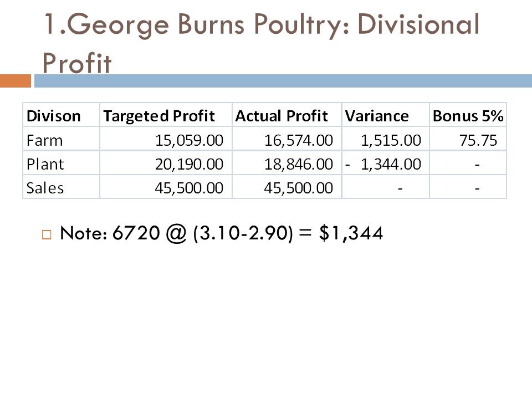Click Sales targeted profit 45,500.00 cell
Viewport: 532px width, 399px height.
click(x=166, y=187)
